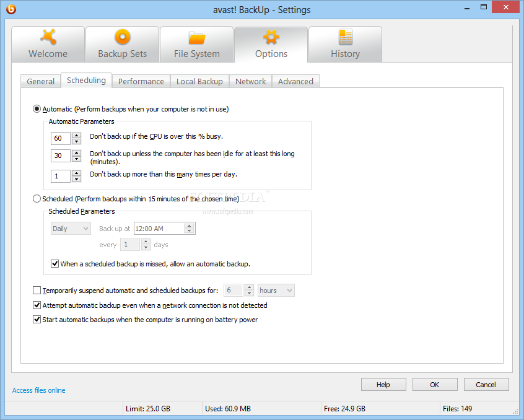Screen dimensions: 524x420
Task: Decrease the backups per day value
Action: 77,179
